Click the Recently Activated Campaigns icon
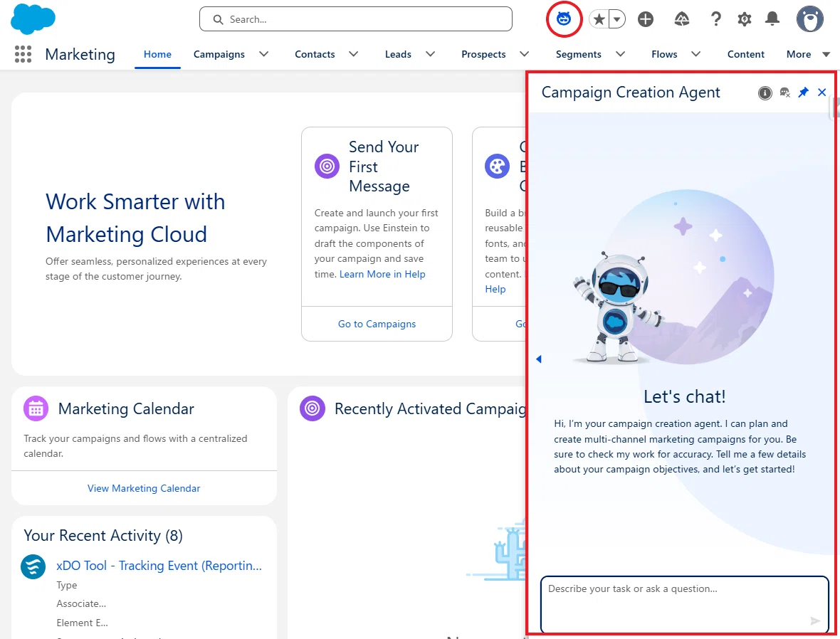 (x=313, y=408)
